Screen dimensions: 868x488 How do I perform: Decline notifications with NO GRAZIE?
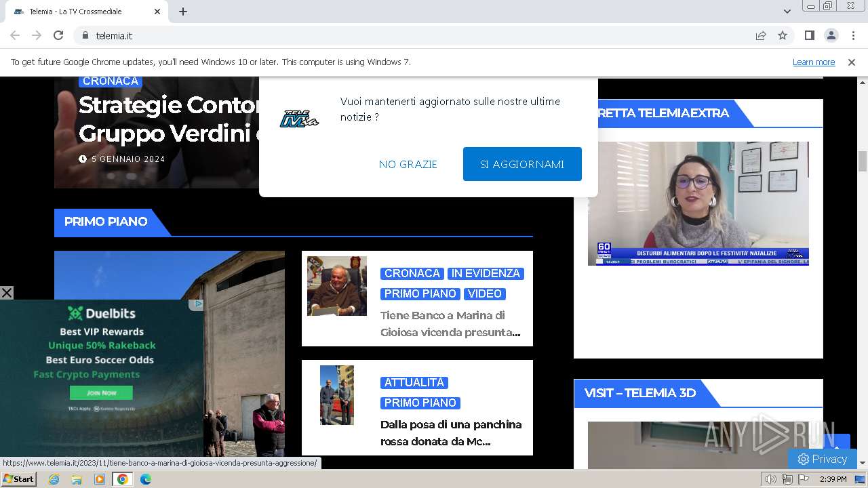click(x=408, y=164)
